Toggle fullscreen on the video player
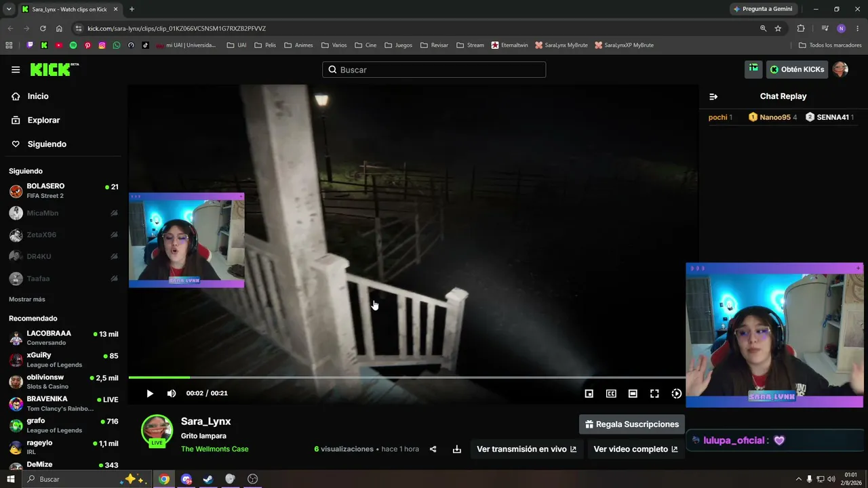This screenshot has height=488, width=868. [654, 394]
